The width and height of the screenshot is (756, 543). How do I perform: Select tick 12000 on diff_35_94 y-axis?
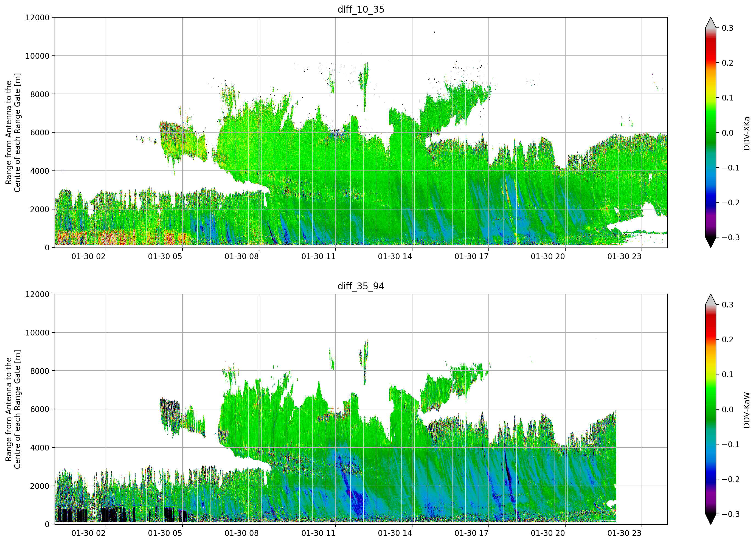click(x=37, y=294)
